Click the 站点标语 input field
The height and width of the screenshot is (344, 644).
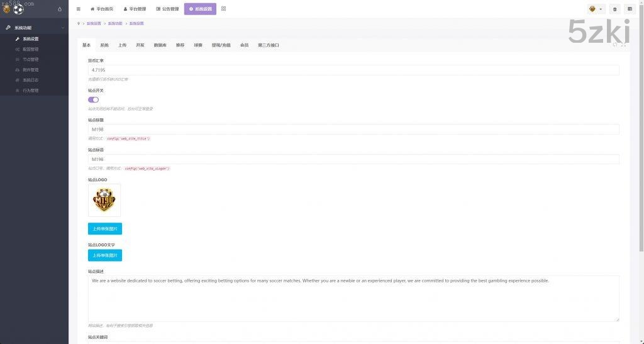(x=353, y=159)
